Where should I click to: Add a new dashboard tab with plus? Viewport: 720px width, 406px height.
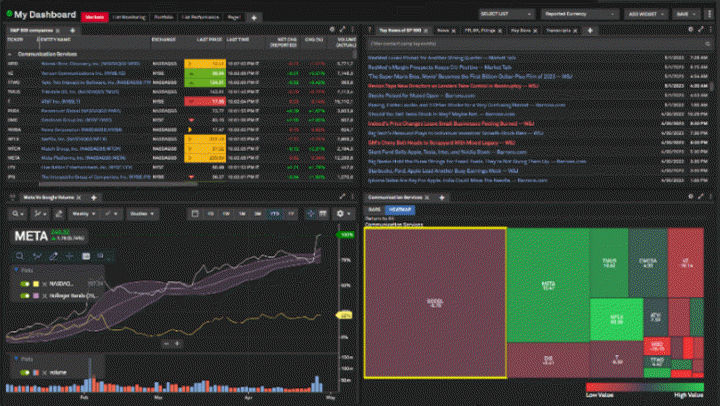click(x=254, y=17)
